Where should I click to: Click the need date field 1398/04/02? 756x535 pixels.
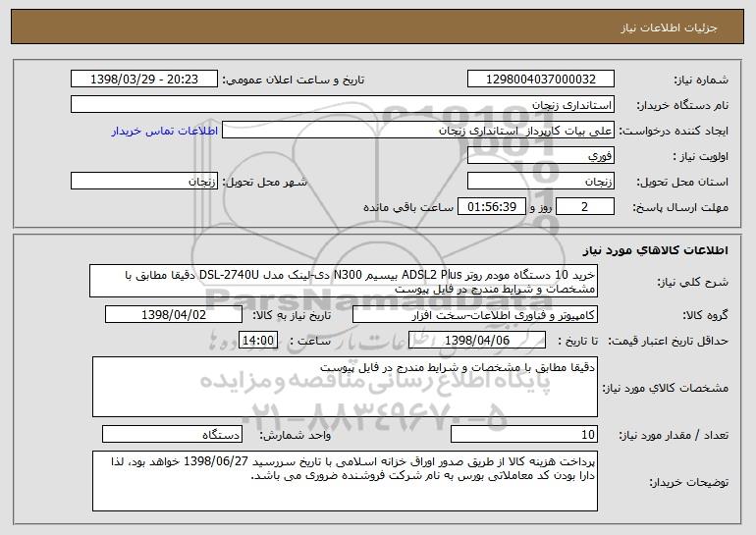coord(174,314)
